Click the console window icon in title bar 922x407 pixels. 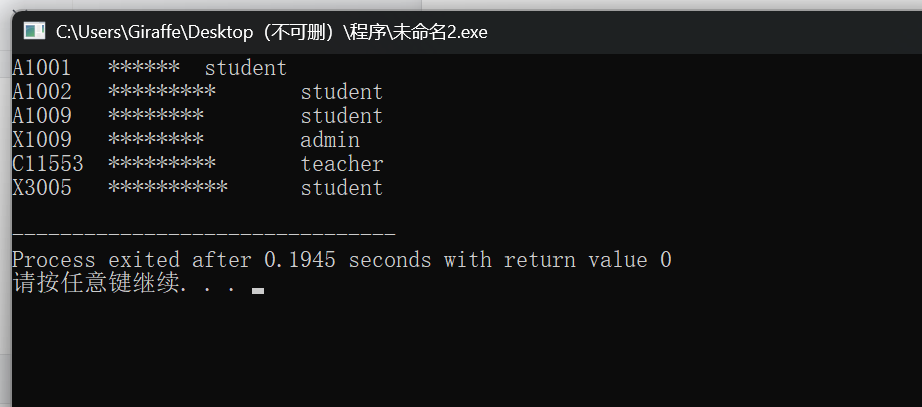coord(34,31)
